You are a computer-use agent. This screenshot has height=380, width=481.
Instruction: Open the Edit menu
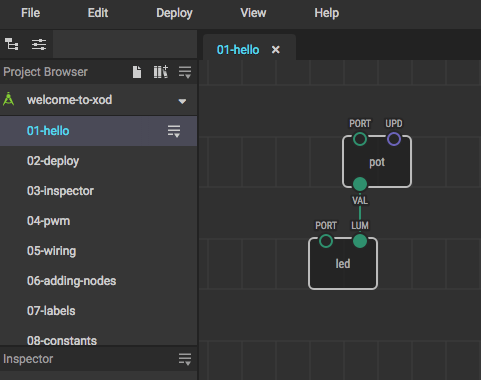(x=98, y=13)
